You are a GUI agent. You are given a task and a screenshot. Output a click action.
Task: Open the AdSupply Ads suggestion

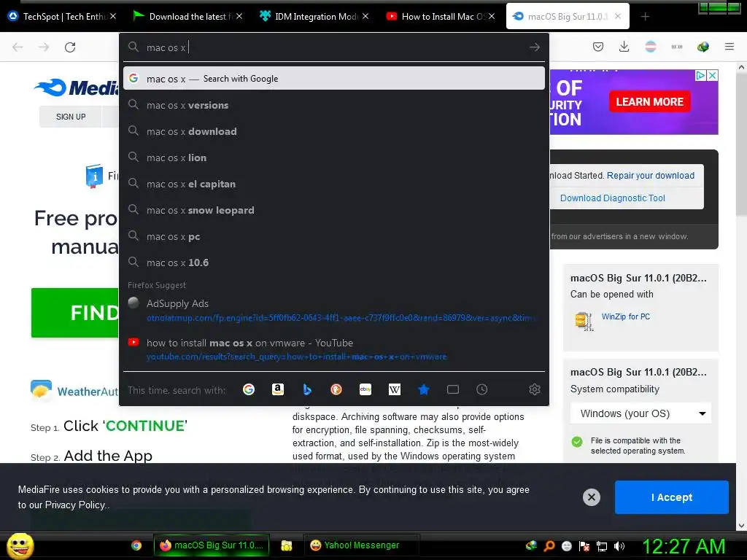[x=334, y=311]
